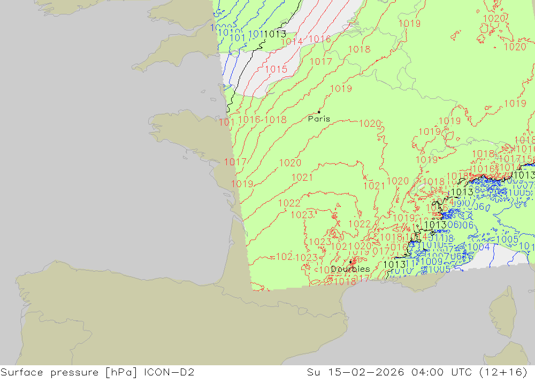Click the 1009 blue isobar label
The height and width of the screenshot is (392, 535).
pos(431,262)
